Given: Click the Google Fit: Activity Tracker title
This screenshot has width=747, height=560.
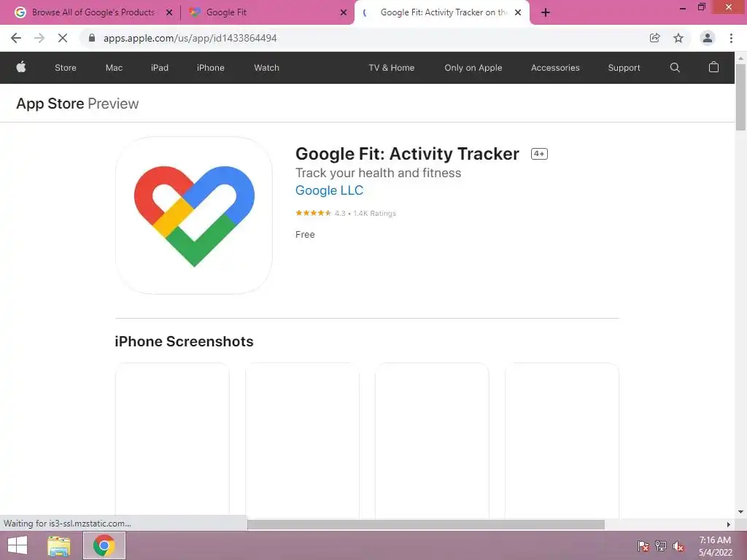Looking at the screenshot, I should click(407, 154).
